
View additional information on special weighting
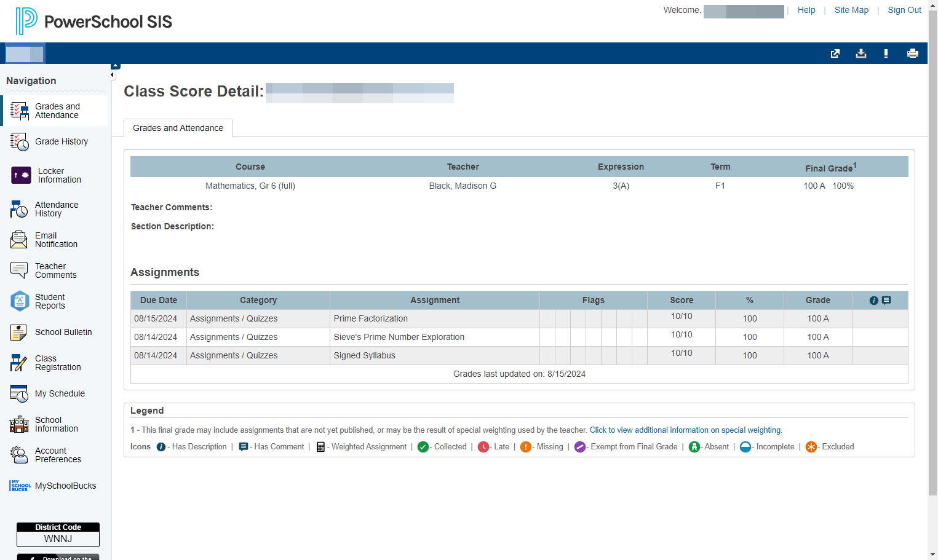(685, 430)
